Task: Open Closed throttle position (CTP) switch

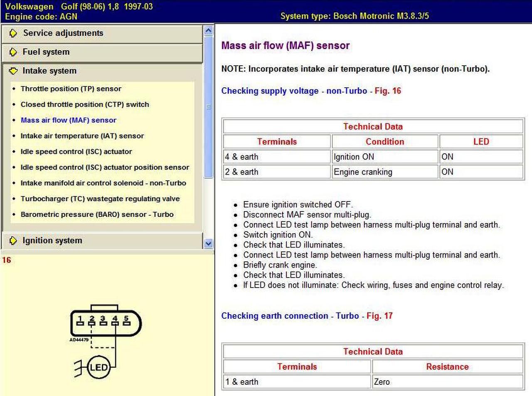Action: click(85, 105)
